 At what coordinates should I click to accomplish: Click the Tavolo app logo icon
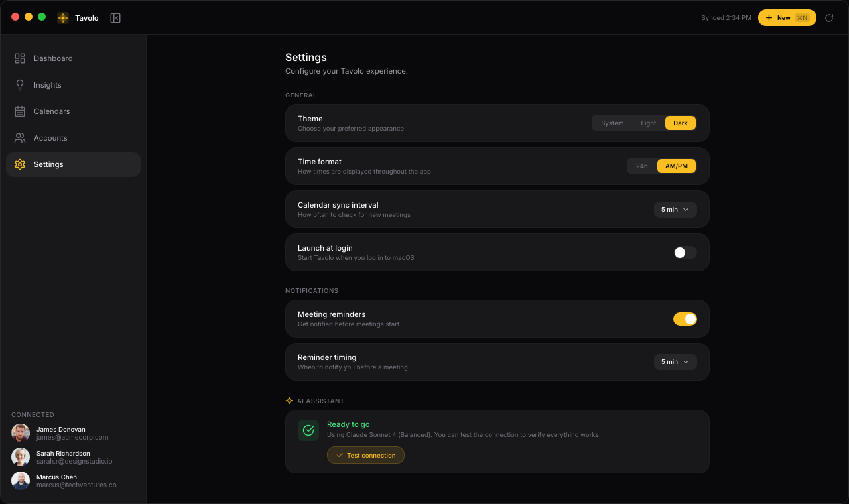tap(63, 18)
